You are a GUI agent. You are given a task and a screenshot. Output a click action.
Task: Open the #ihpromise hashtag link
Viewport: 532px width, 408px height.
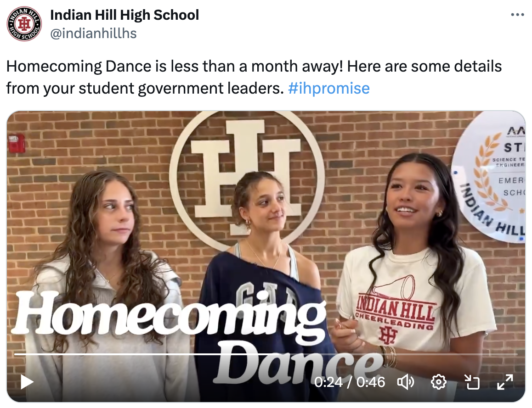point(328,88)
